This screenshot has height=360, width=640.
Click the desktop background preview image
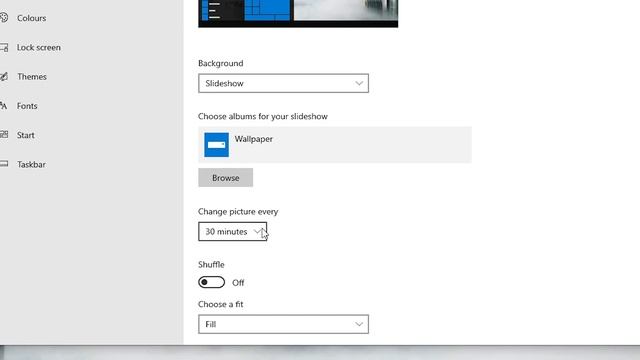[x=298, y=13]
